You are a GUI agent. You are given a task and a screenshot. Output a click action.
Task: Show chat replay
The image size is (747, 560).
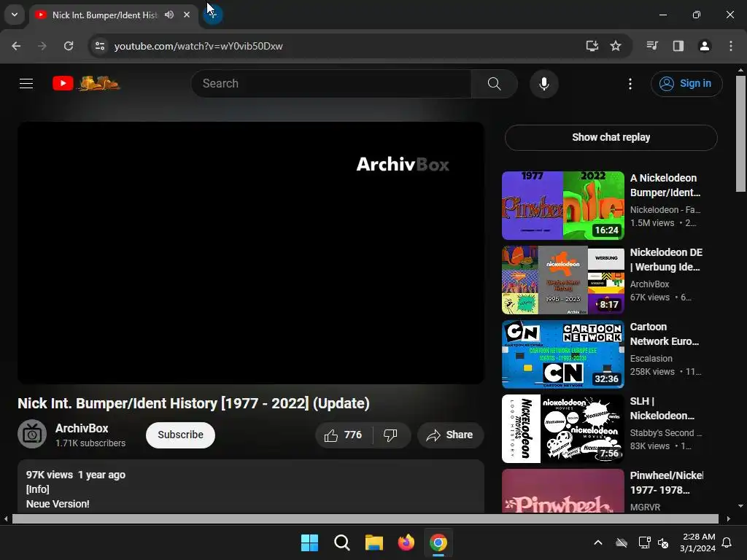click(611, 138)
